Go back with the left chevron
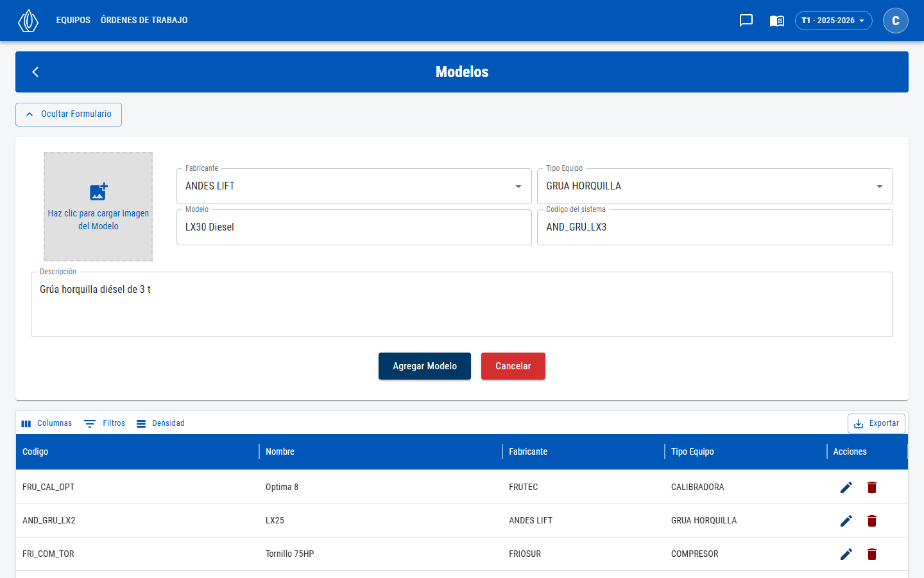This screenshot has width=924, height=578. click(x=36, y=72)
